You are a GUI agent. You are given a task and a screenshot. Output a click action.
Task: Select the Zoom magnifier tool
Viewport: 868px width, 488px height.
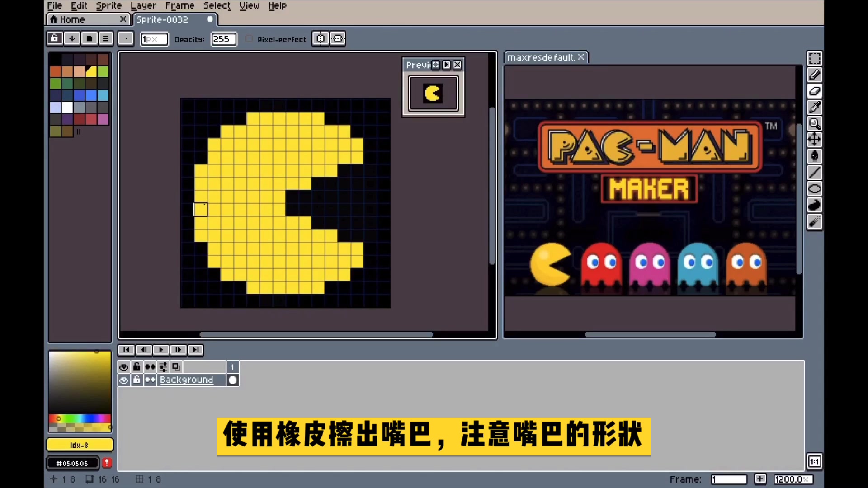pyautogui.click(x=815, y=123)
